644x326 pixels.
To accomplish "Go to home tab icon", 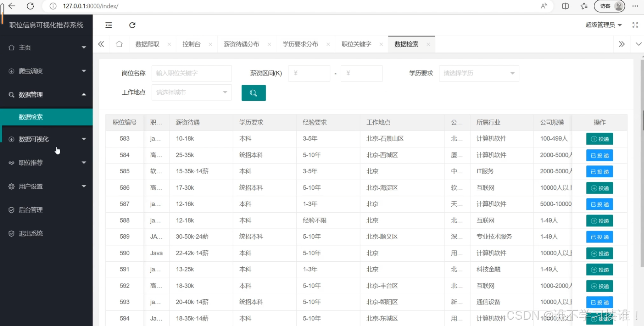I will coord(119,44).
